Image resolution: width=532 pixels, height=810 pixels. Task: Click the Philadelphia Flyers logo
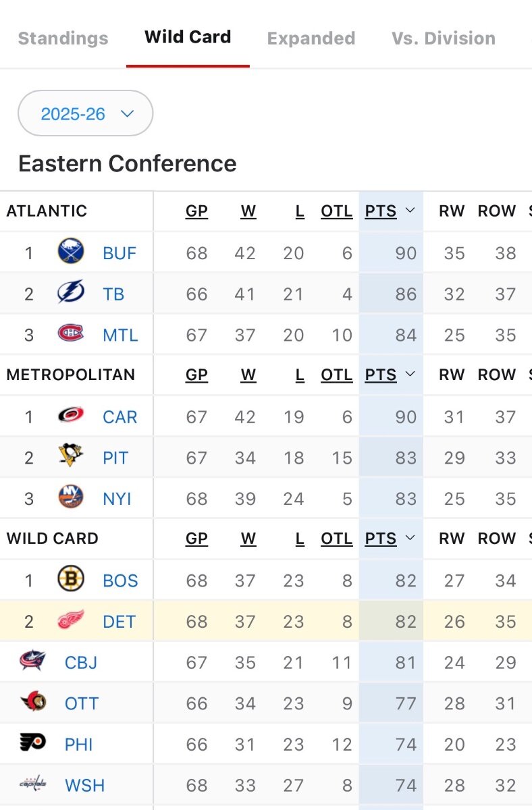(x=32, y=743)
